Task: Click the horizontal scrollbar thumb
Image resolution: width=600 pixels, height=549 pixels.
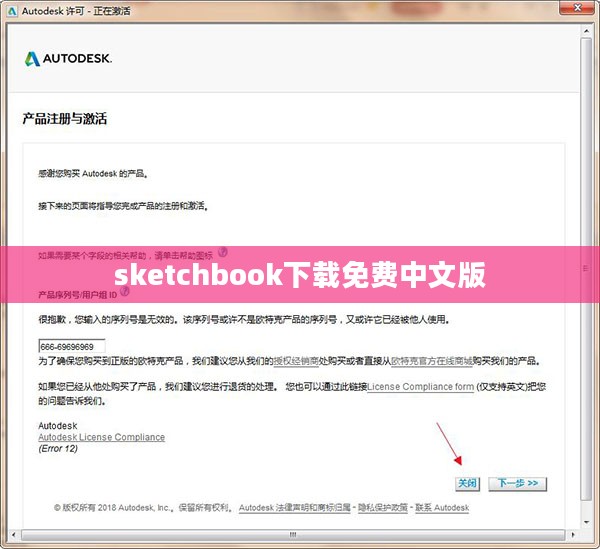Action: 293,535
